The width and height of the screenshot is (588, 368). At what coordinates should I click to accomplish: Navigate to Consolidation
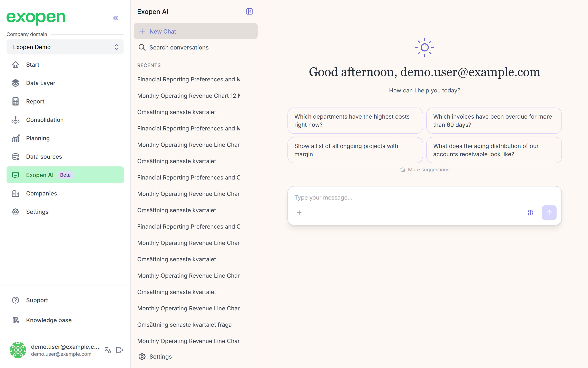coord(65,120)
